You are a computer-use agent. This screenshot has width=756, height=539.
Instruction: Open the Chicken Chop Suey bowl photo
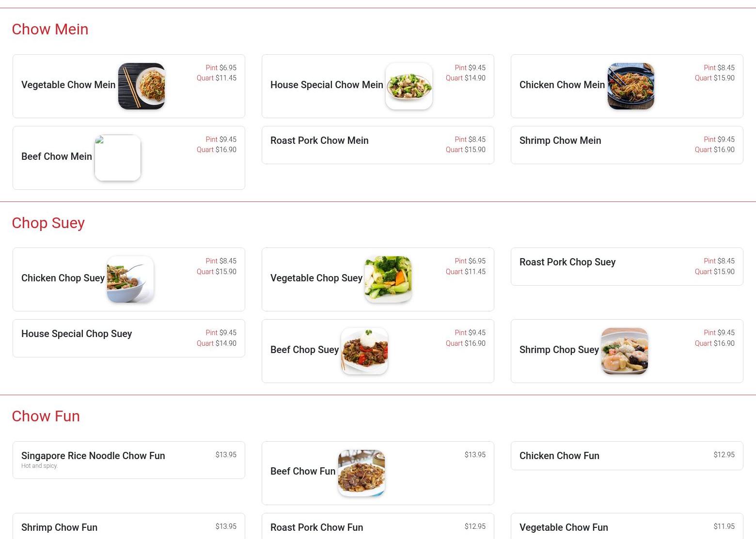pos(130,279)
